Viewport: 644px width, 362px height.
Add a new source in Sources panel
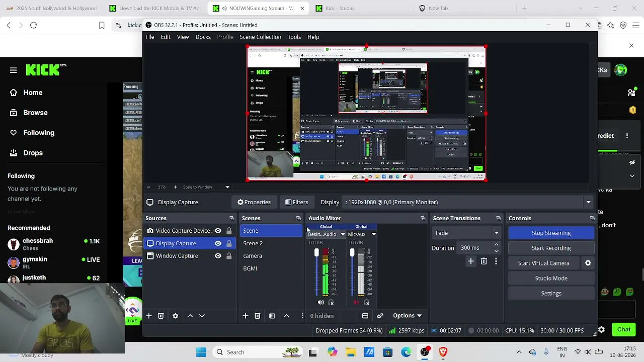coord(149,316)
